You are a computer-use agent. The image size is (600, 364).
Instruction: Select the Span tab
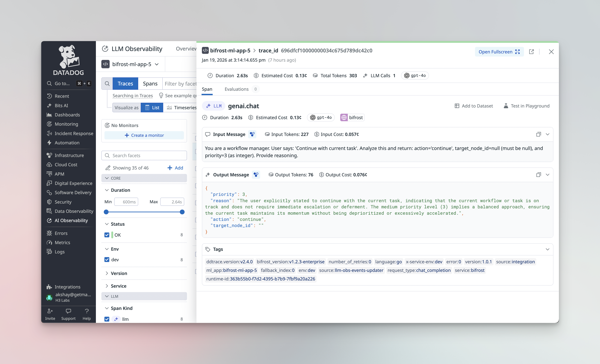[207, 89]
